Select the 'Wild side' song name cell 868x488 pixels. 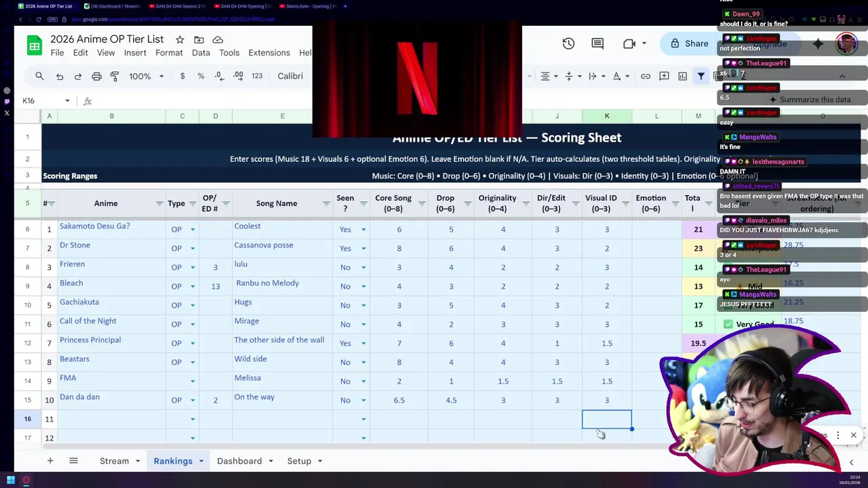[282, 362]
